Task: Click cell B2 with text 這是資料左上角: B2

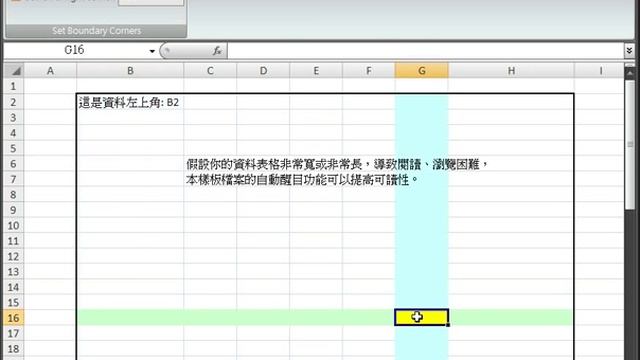Action: click(130, 102)
